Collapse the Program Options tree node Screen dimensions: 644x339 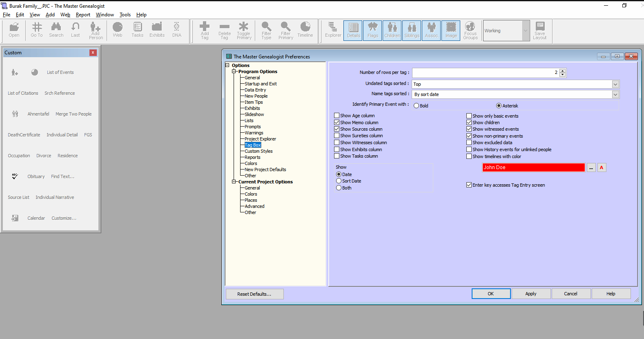tap(234, 71)
